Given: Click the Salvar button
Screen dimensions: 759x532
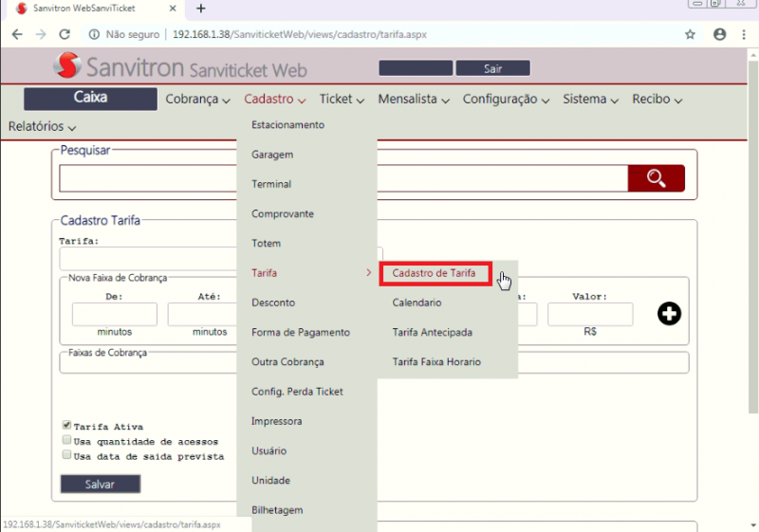Looking at the screenshot, I should tap(101, 484).
